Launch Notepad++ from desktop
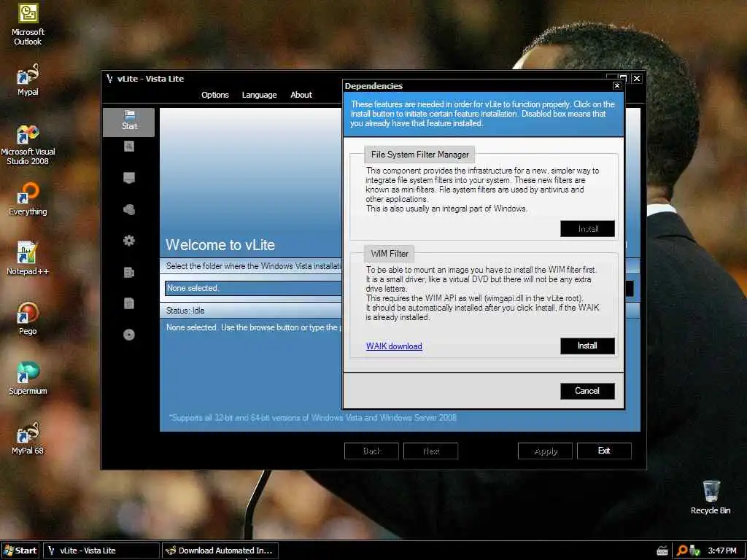The height and width of the screenshot is (560, 747). 28,259
